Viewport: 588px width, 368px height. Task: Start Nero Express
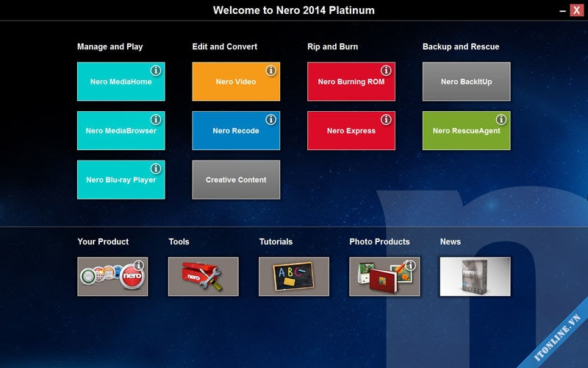point(351,131)
